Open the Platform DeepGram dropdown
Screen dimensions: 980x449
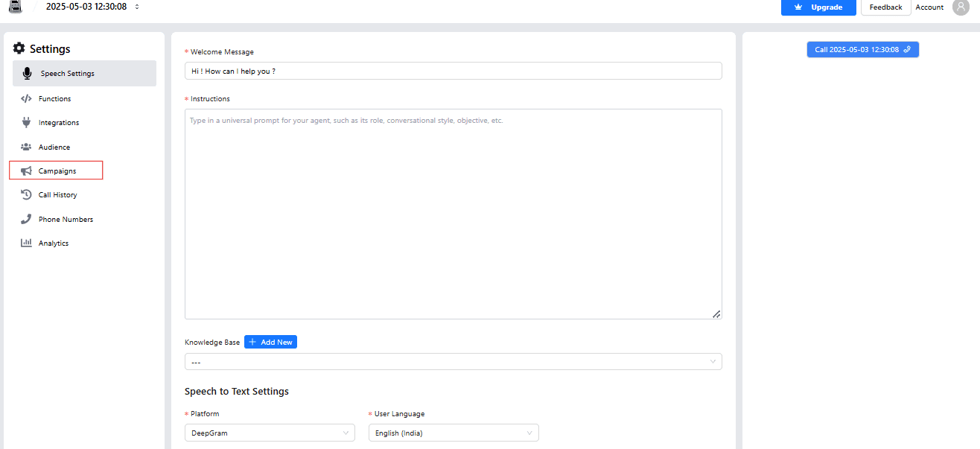[270, 433]
